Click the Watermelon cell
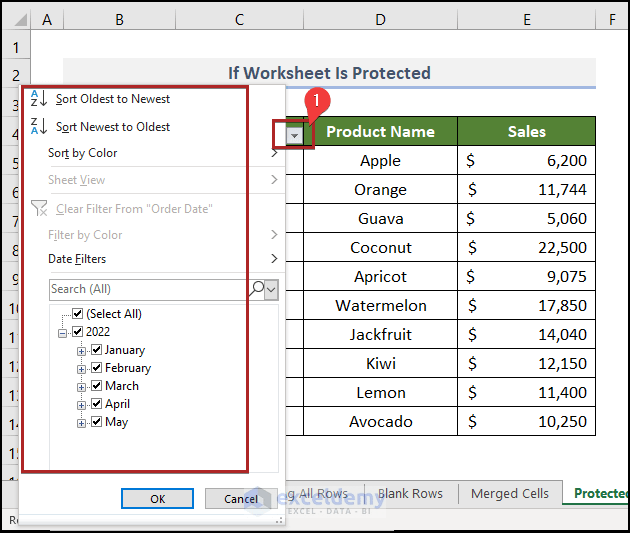630x533 pixels. click(x=380, y=305)
